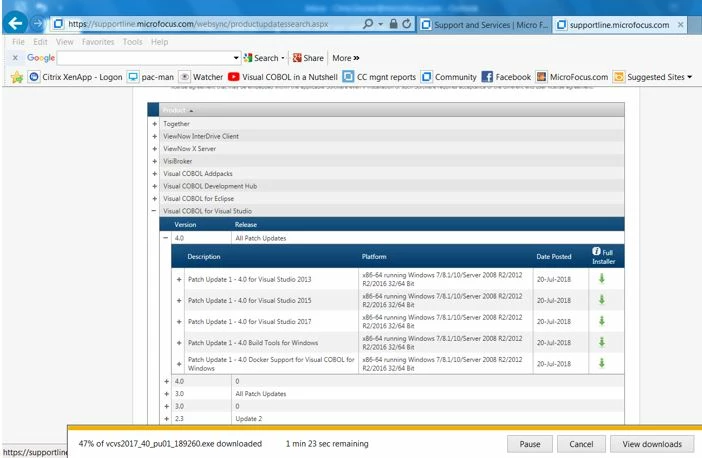Click the browser Forward arrow button

pos(38,23)
